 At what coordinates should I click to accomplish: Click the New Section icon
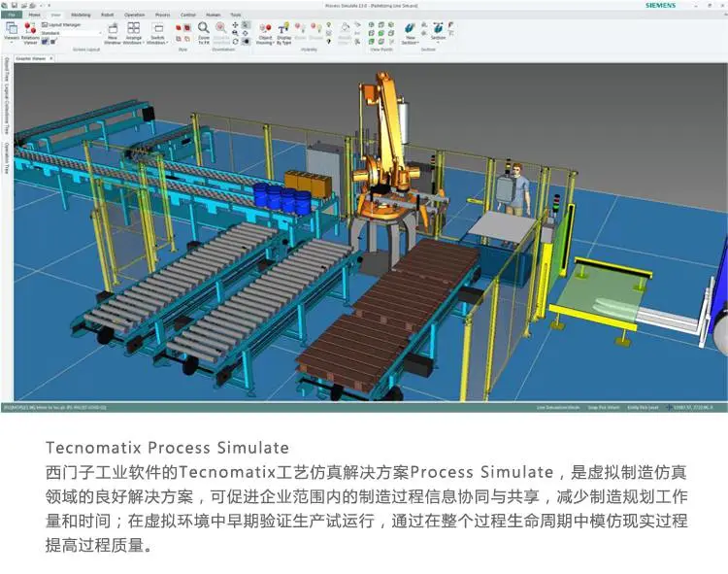coord(410,32)
